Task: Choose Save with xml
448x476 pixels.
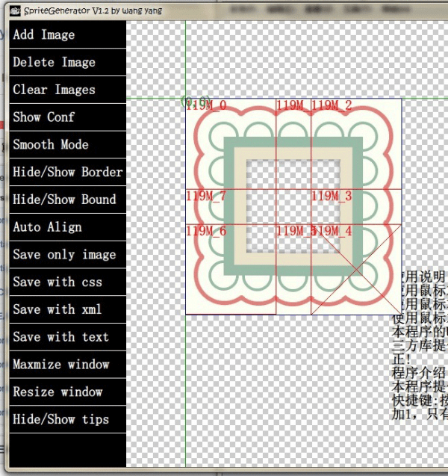Action: point(67,309)
